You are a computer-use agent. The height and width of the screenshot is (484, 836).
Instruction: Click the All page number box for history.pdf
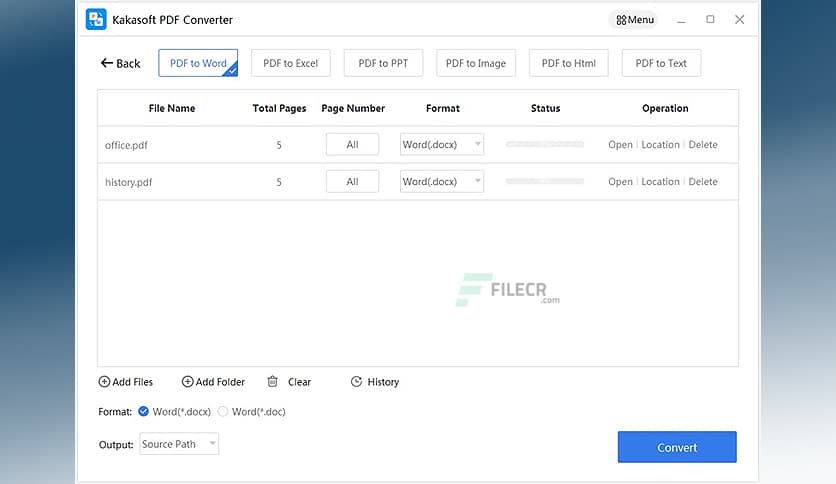[x=352, y=182]
